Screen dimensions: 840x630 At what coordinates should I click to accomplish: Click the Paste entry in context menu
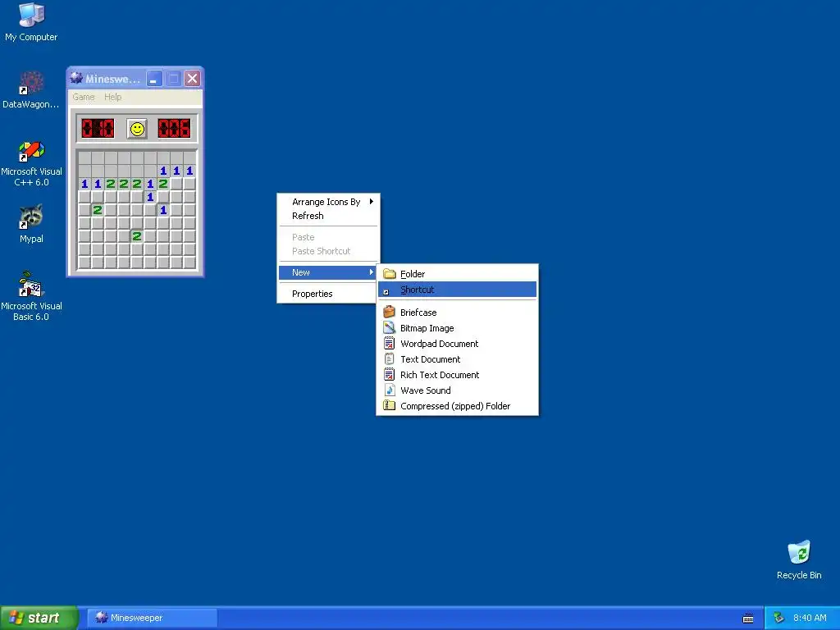328,237
